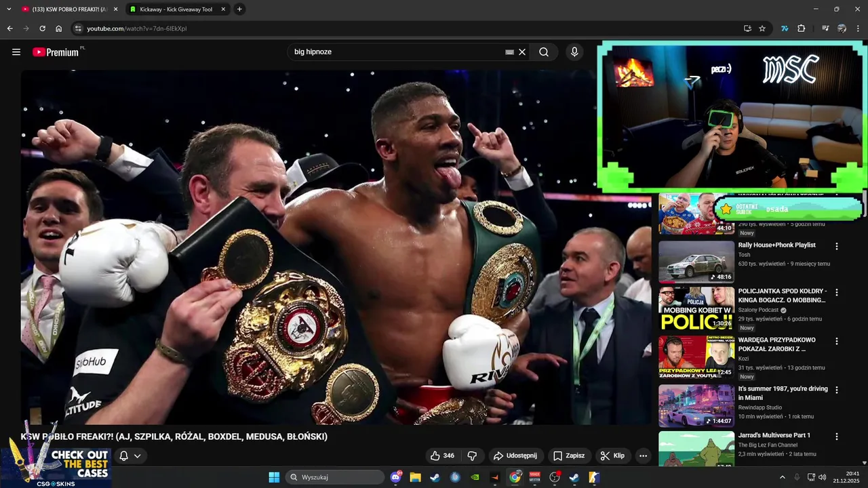Go to browser home page
The width and height of the screenshot is (868, 488).
[58, 28]
